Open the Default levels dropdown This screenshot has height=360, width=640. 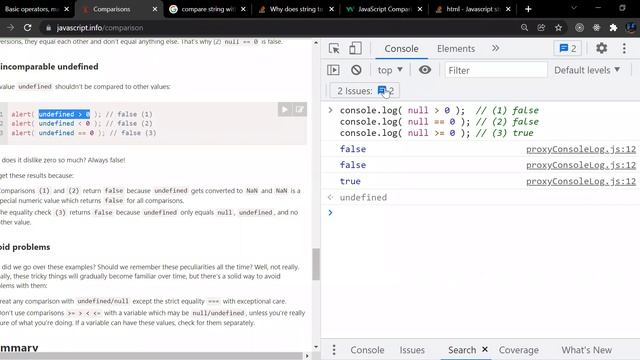point(587,70)
